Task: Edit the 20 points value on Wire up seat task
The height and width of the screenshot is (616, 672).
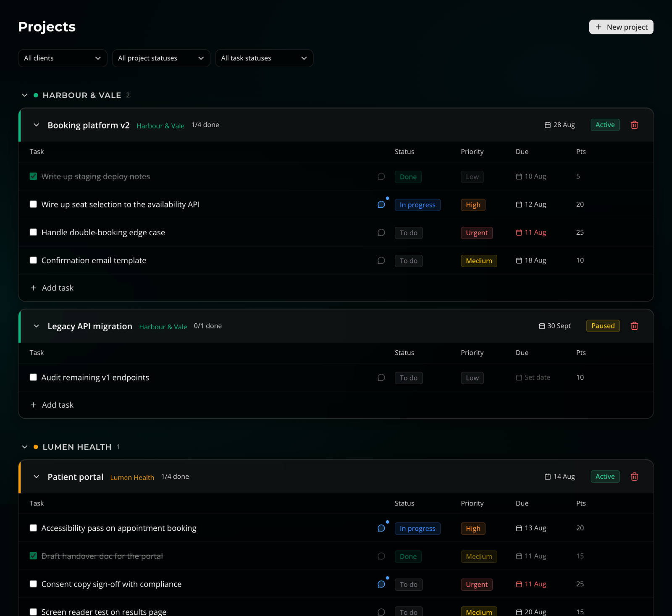Action: tap(580, 204)
